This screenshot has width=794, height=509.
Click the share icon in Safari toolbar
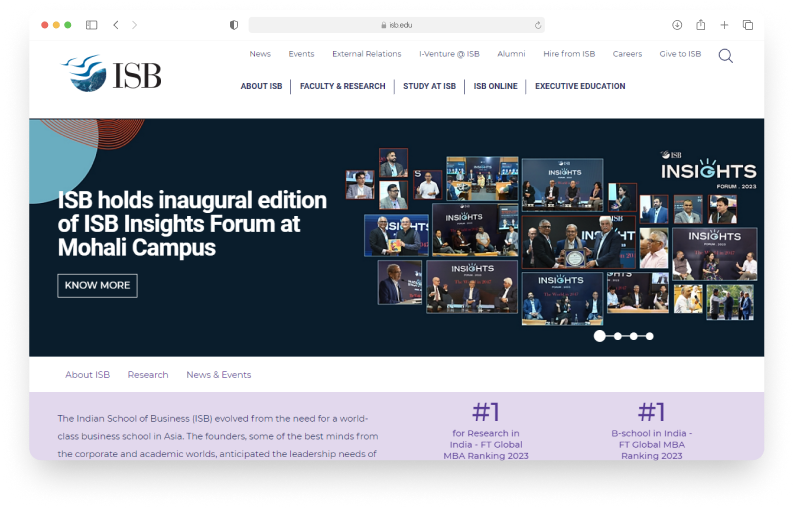pos(701,24)
